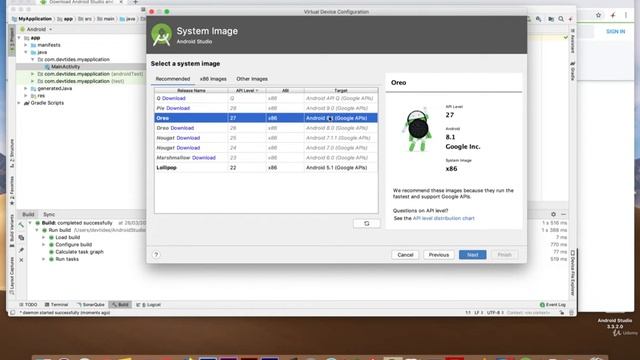
Task: Click the UTF-8 encoding in status bar
Action: pyautogui.click(x=494, y=313)
